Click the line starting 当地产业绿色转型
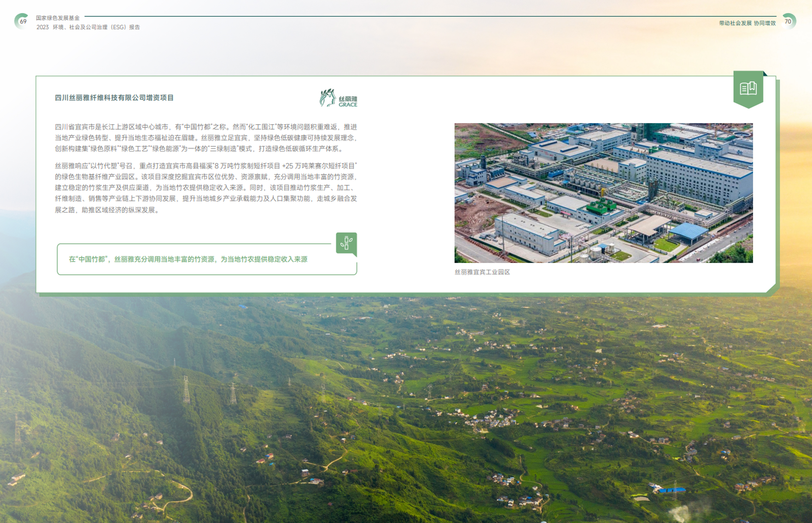This screenshot has width=812, height=523. click(x=206, y=138)
